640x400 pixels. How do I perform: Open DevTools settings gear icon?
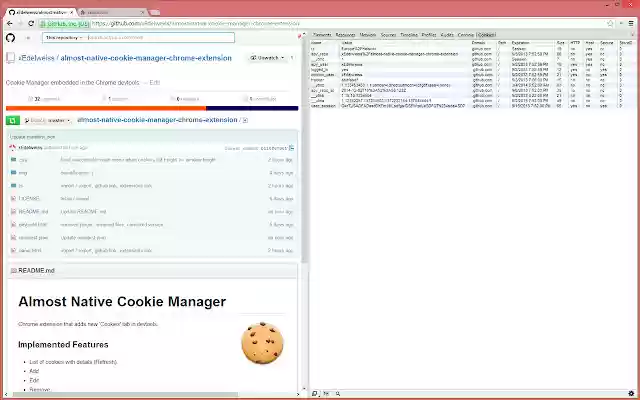point(631,393)
